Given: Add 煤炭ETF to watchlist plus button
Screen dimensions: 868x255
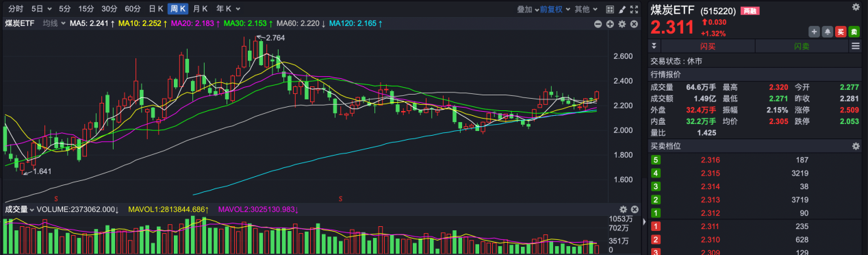Looking at the screenshot, I should tap(814, 32).
